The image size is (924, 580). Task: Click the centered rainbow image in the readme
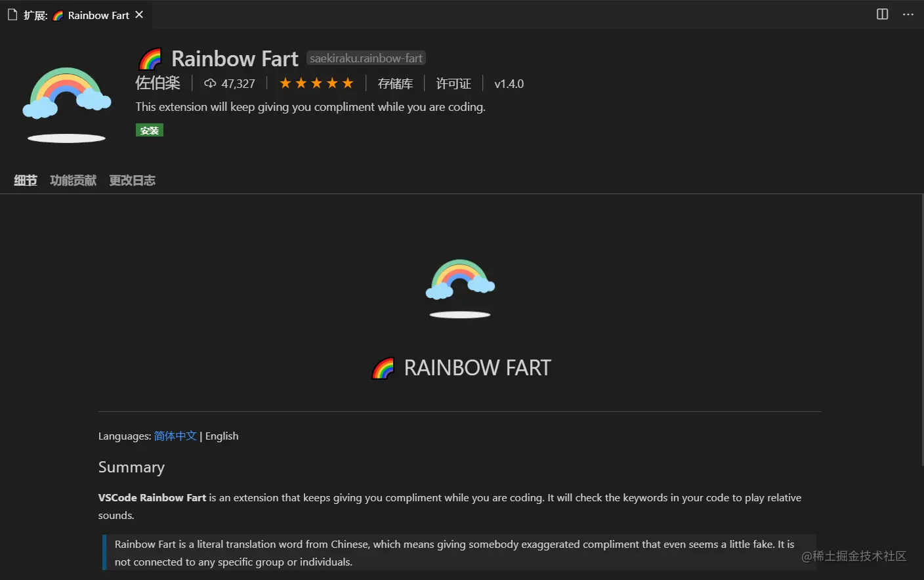click(x=460, y=289)
